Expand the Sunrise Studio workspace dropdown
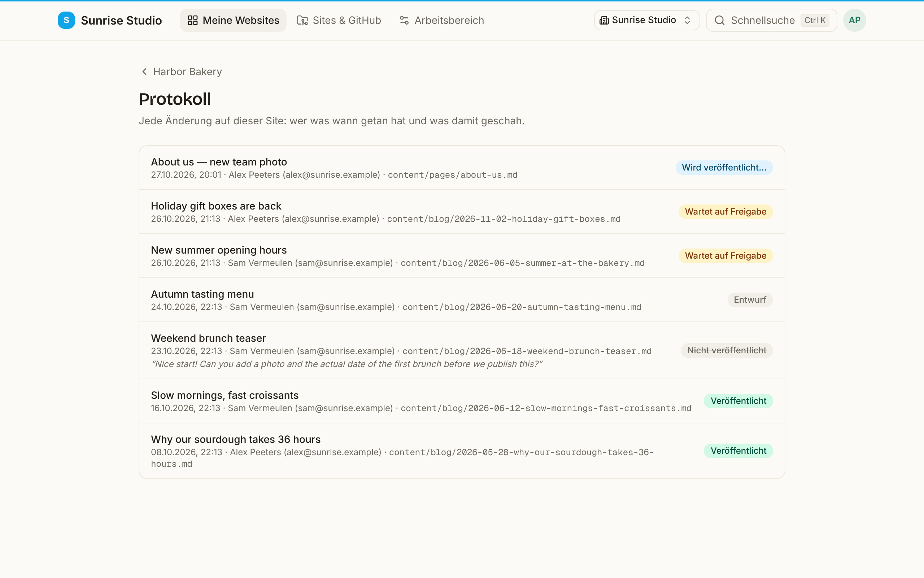The width and height of the screenshot is (924, 578). tap(647, 20)
